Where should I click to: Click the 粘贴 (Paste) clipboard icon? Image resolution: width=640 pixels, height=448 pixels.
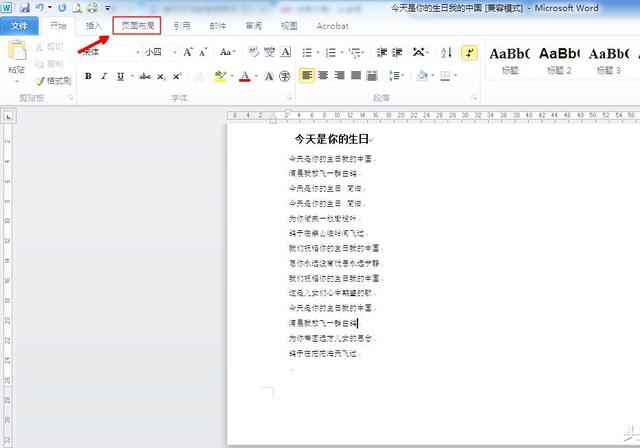pos(17,51)
